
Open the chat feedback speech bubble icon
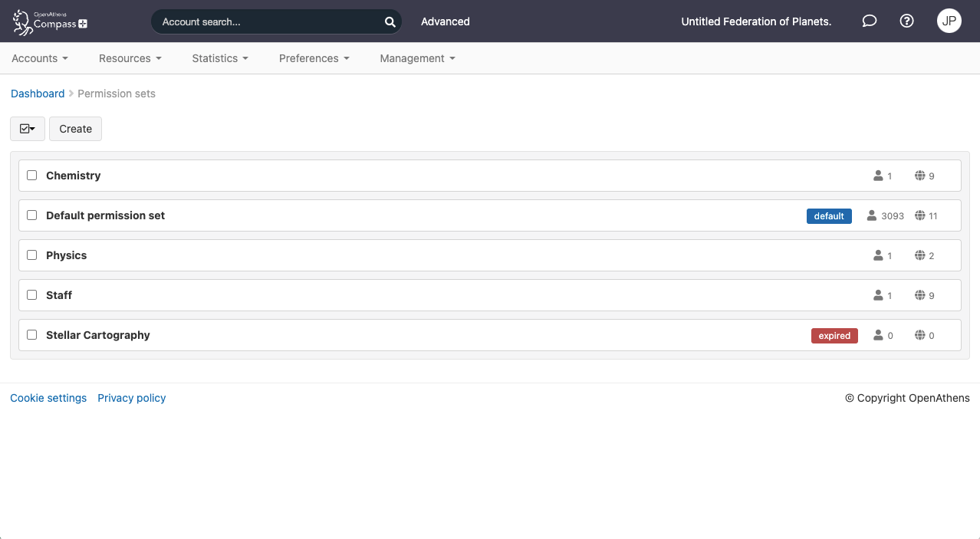(x=869, y=21)
